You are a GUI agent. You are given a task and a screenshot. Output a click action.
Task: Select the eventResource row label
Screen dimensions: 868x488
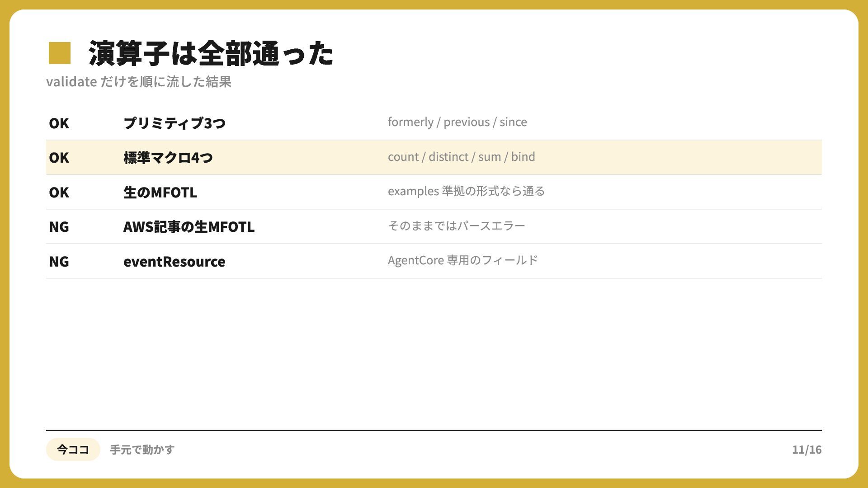click(174, 262)
